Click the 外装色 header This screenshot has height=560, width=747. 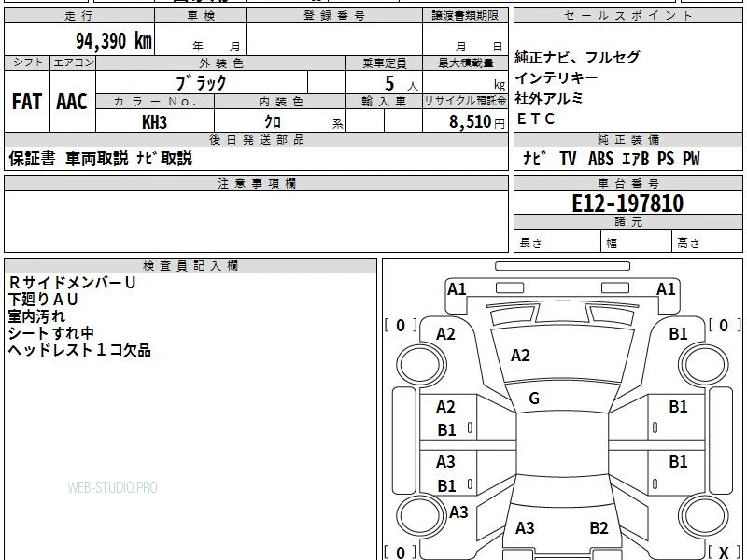pos(220,63)
